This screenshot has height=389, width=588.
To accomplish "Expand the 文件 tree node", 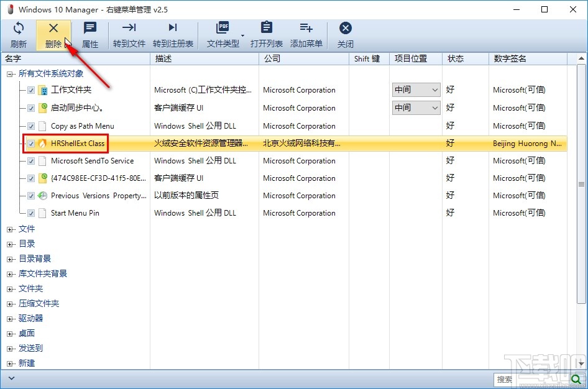I will click(x=10, y=229).
